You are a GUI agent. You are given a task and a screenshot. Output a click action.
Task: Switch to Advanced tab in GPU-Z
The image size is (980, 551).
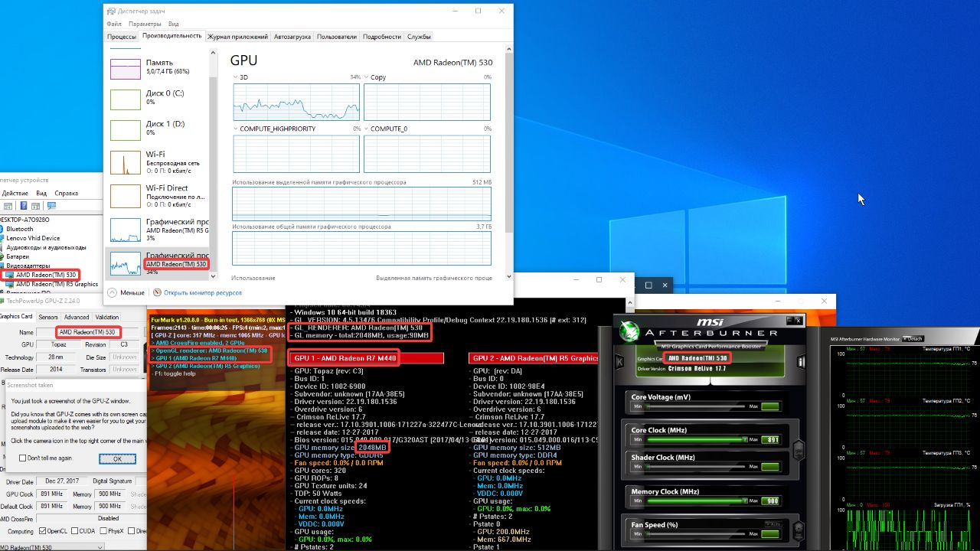click(x=76, y=317)
